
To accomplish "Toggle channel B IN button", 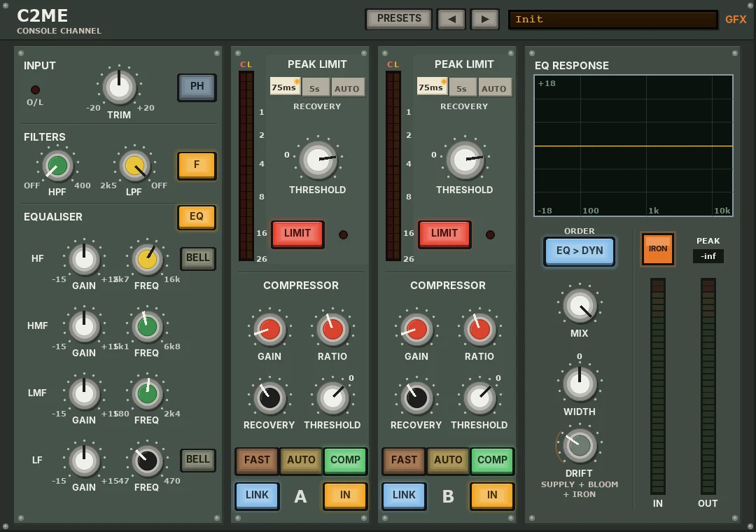I will pos(492,496).
